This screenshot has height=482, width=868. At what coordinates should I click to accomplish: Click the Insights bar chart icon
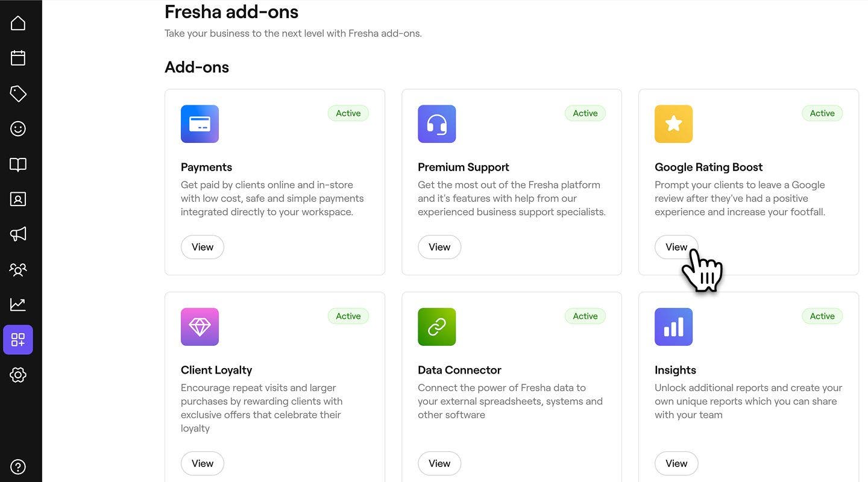tap(673, 327)
